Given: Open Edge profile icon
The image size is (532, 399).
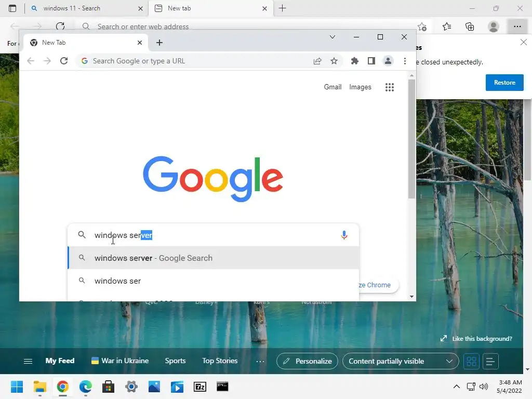Looking at the screenshot, I should point(494,26).
